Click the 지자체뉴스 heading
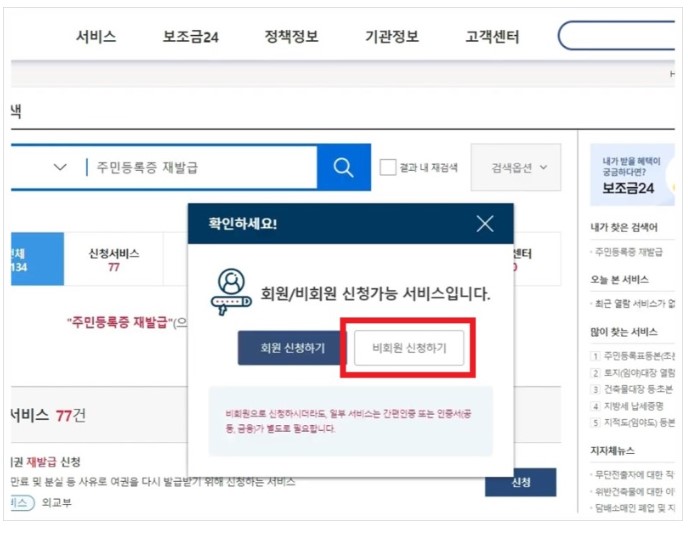This screenshot has height=535, width=688. coord(612,451)
